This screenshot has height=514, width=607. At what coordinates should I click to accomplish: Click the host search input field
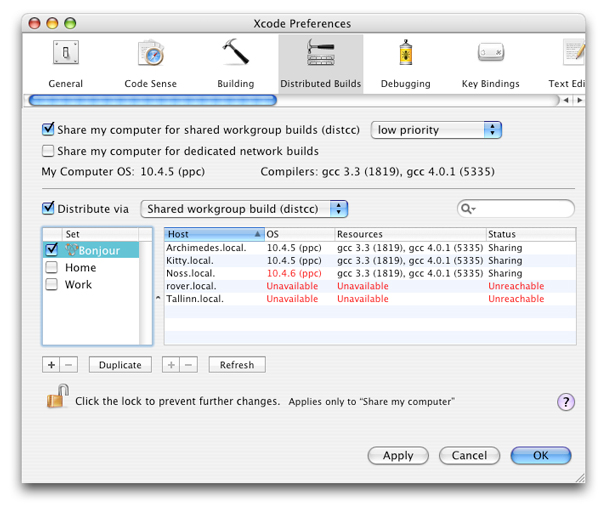click(x=516, y=209)
